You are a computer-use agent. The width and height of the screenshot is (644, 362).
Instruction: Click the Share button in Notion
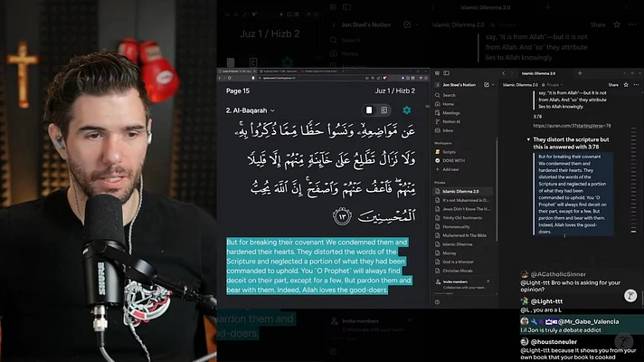coord(613,85)
